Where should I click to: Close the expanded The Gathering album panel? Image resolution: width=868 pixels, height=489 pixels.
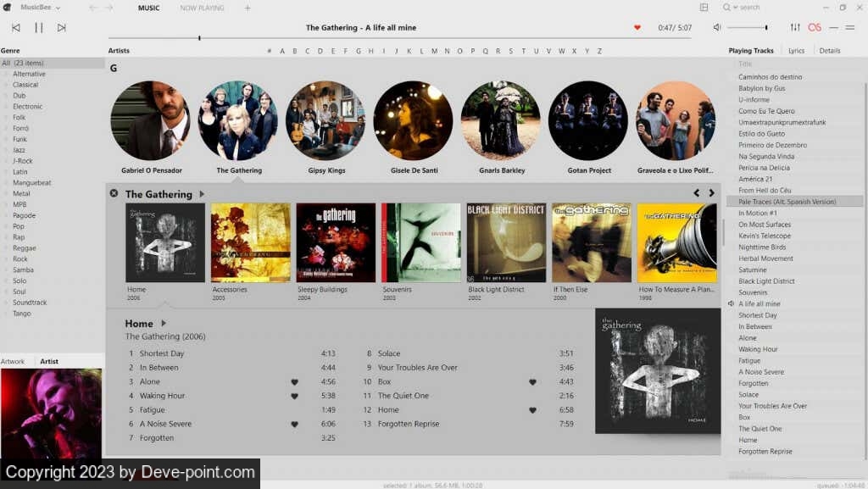pyautogui.click(x=114, y=193)
